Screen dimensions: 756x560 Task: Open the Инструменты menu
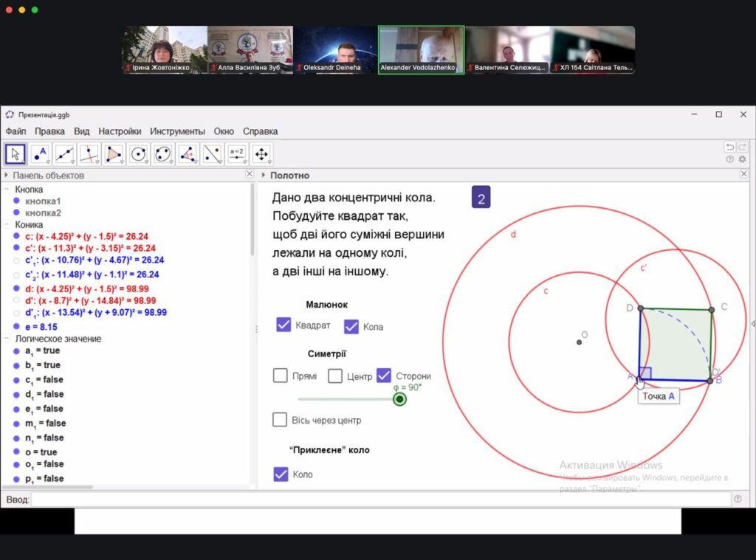click(177, 131)
